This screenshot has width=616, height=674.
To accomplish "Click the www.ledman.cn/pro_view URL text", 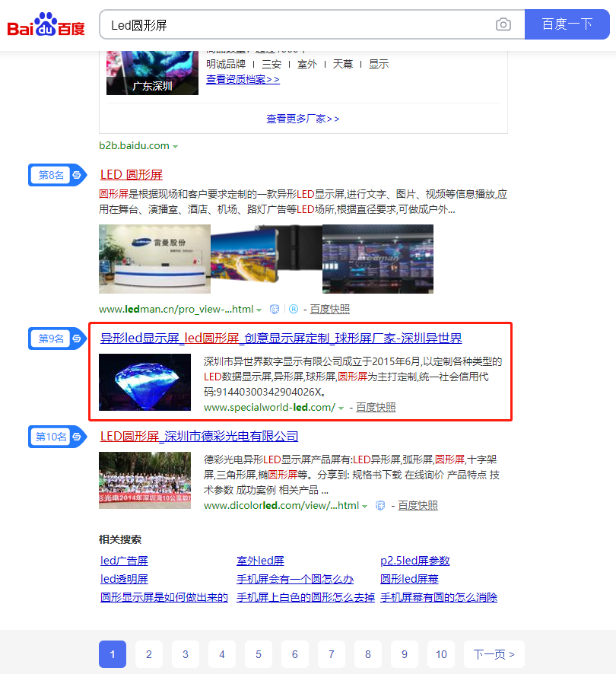I will click(176, 309).
